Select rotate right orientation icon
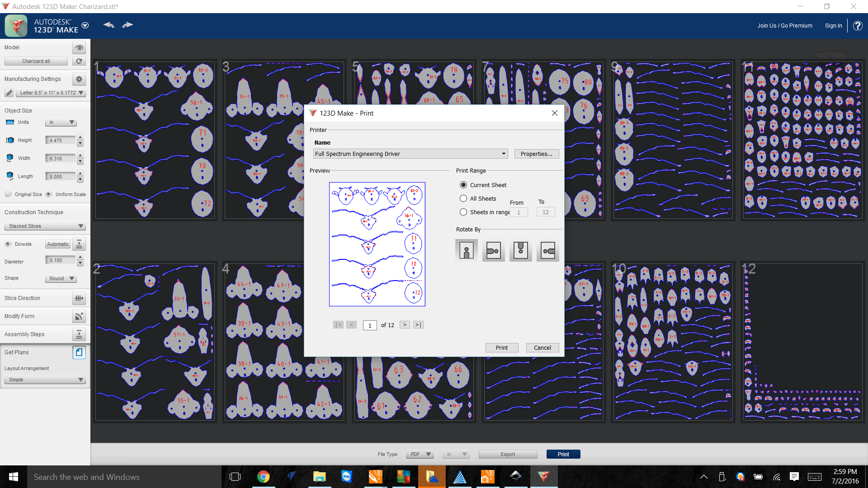 point(494,250)
